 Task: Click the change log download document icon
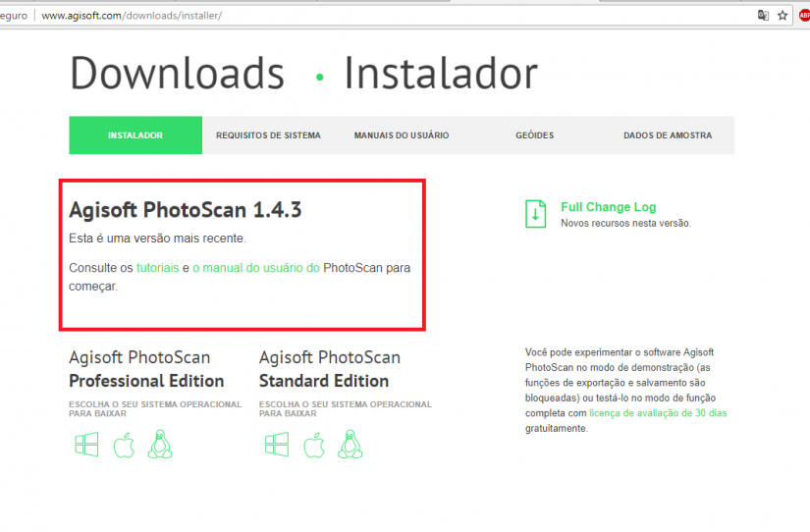coord(536,214)
